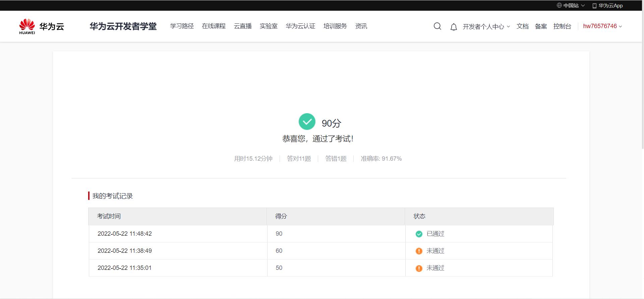The image size is (644, 299).
Task: Go to the 控制台 console link
Action: click(x=562, y=26)
